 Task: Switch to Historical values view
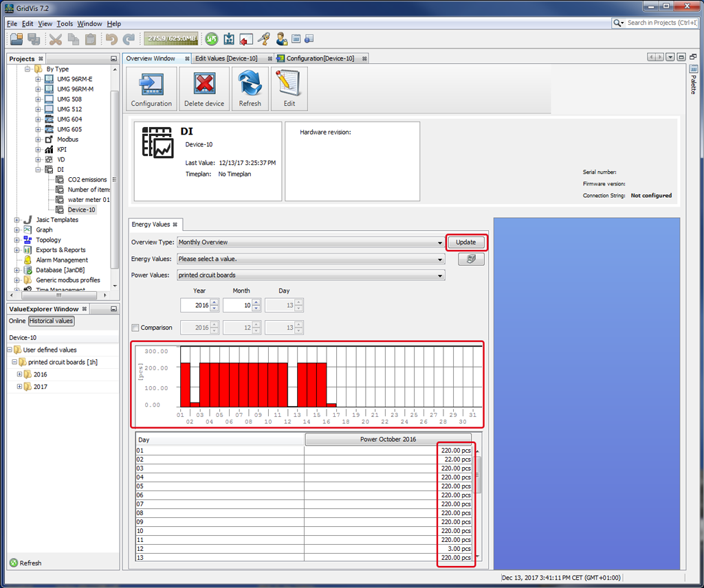click(52, 321)
